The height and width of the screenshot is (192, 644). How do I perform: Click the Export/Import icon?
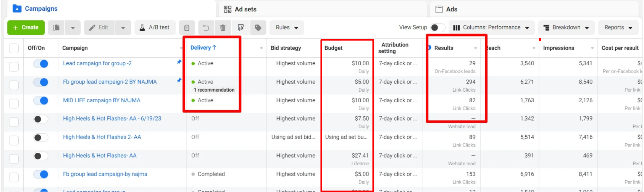(240, 27)
